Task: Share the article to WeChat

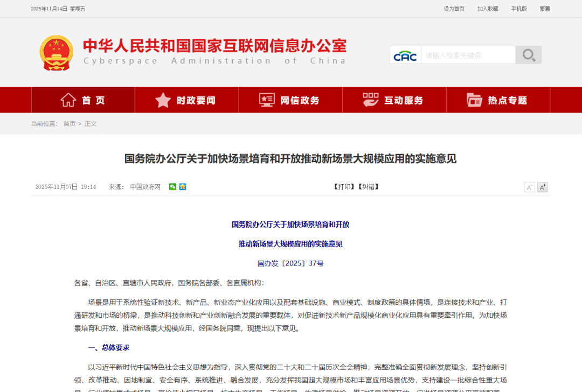Action: point(172,186)
